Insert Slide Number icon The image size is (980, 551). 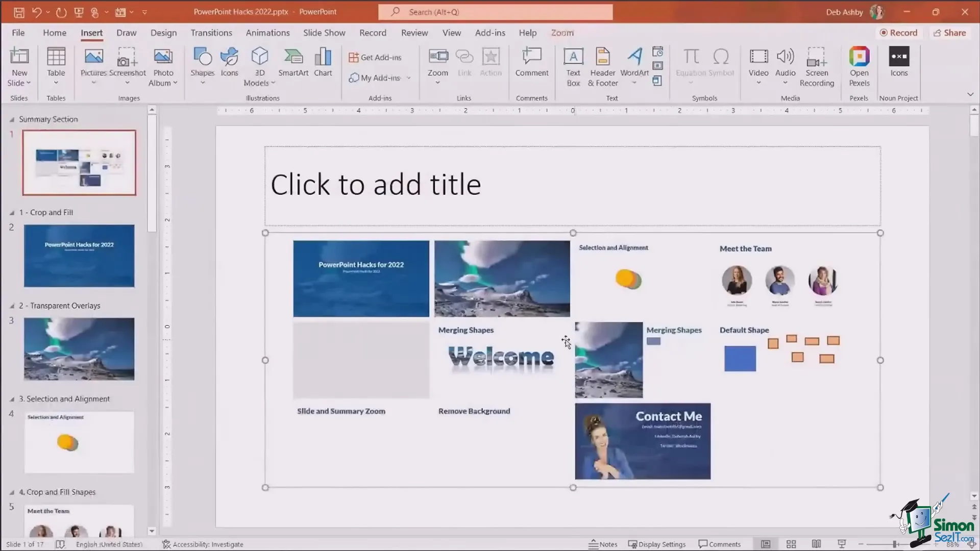click(x=658, y=66)
